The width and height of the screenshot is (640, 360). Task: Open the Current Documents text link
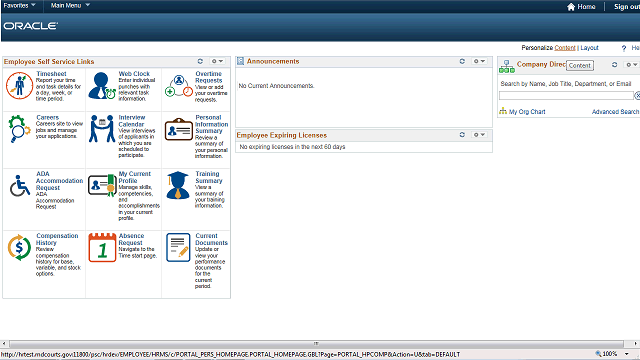point(211,239)
